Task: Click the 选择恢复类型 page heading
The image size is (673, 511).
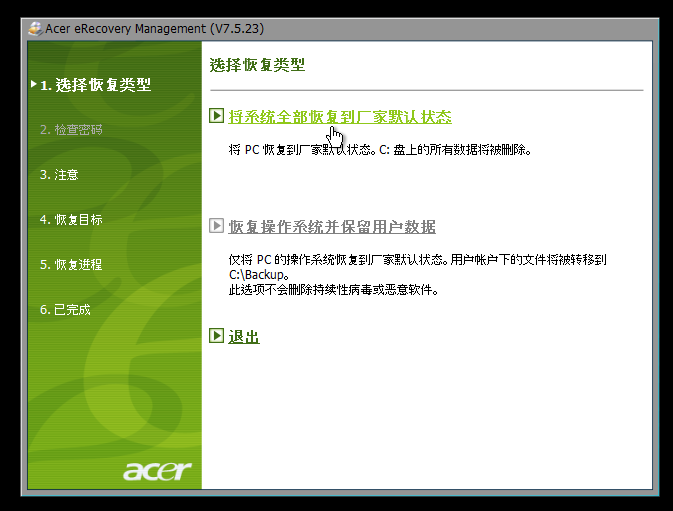Action: point(257,65)
